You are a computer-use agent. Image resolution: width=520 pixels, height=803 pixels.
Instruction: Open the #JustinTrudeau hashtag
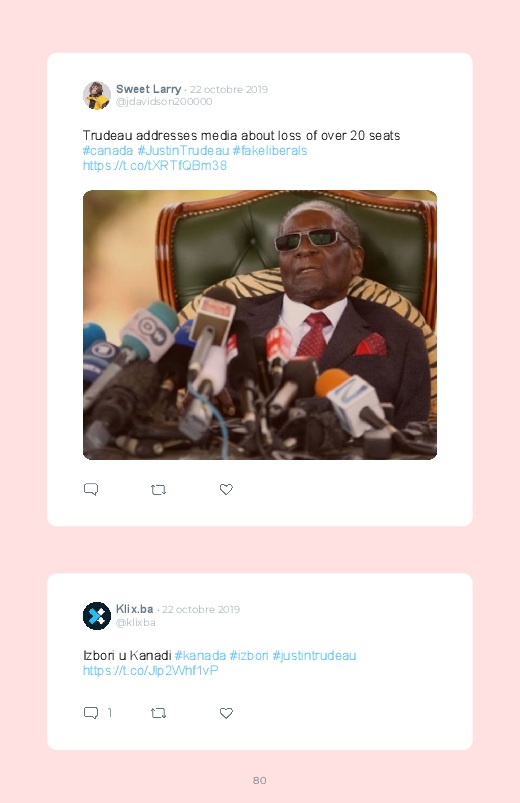pyautogui.click(x=183, y=151)
